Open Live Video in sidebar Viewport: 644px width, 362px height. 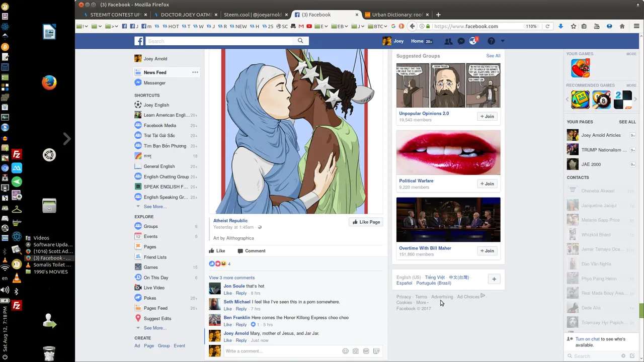[x=154, y=288]
